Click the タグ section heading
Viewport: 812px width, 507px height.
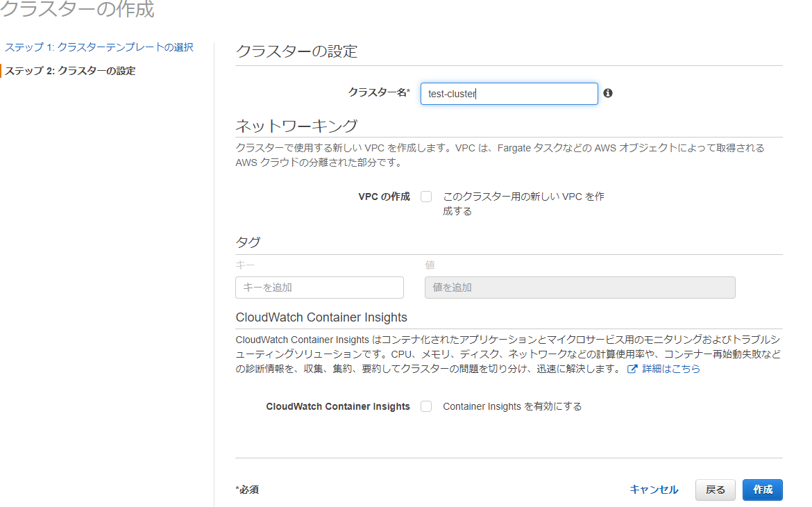point(248,242)
